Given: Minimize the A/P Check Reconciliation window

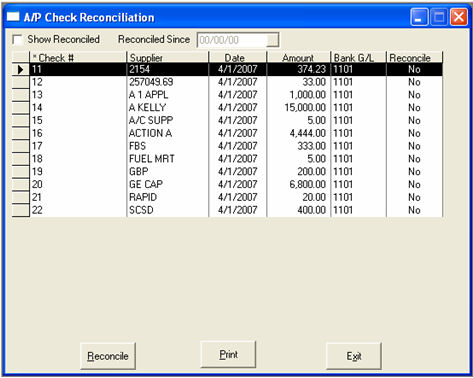Looking at the screenshot, I should pos(419,17).
